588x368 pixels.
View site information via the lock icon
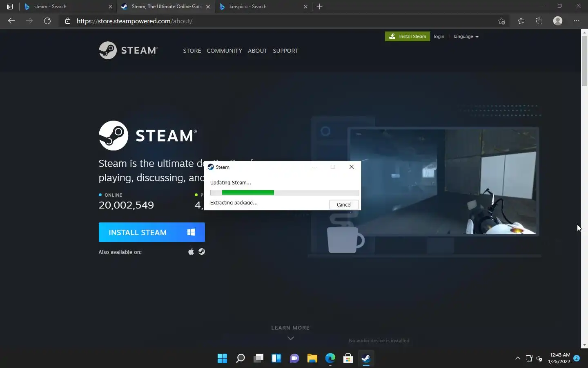tap(68, 21)
